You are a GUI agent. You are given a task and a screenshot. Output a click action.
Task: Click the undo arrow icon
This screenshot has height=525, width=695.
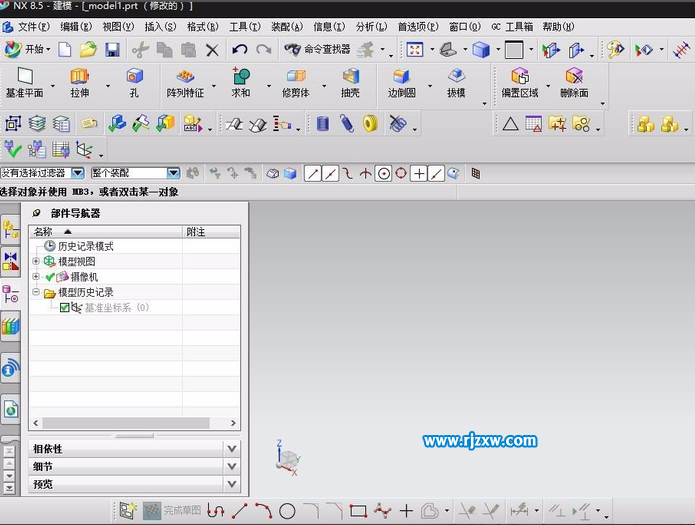(x=240, y=49)
